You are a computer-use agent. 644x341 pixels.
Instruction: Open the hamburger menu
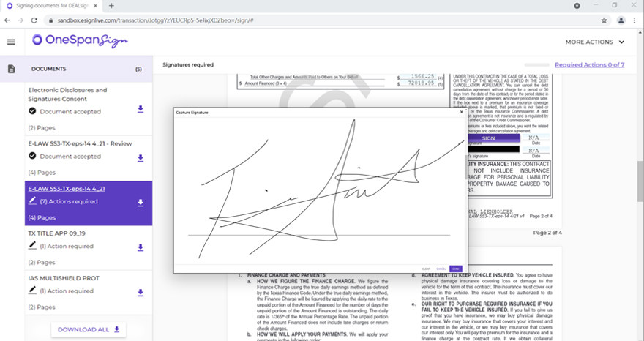[x=11, y=42]
